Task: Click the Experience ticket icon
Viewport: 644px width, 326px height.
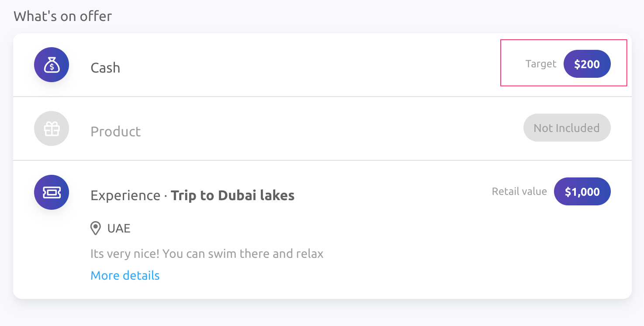Action: coord(52,192)
